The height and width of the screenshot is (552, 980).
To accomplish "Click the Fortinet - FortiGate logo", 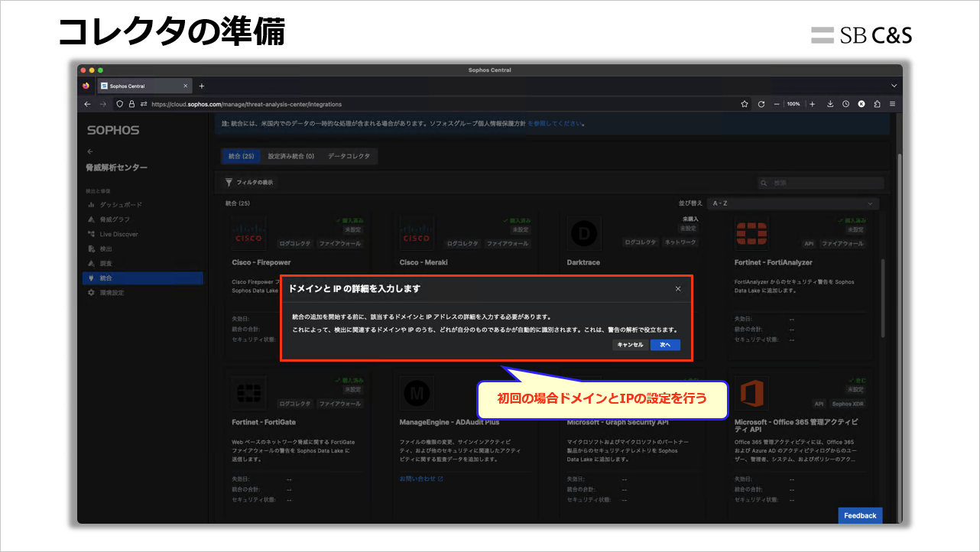I will tap(249, 393).
